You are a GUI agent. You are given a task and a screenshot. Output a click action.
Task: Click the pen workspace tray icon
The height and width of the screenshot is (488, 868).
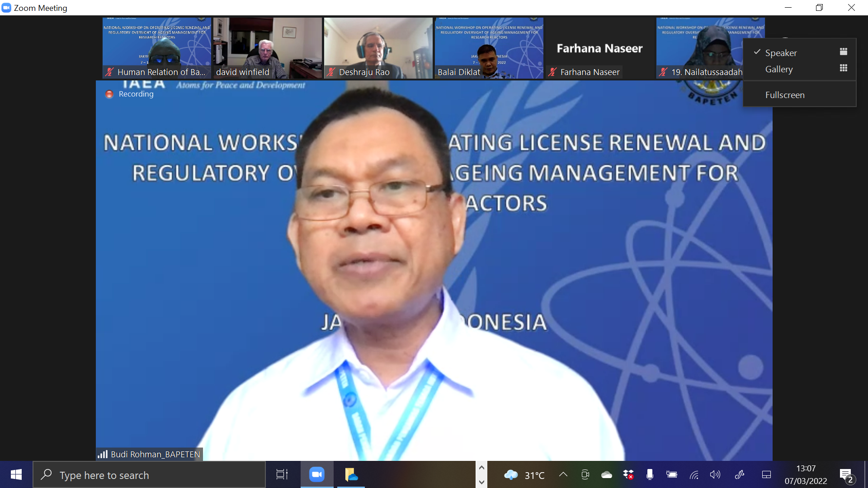point(740,474)
